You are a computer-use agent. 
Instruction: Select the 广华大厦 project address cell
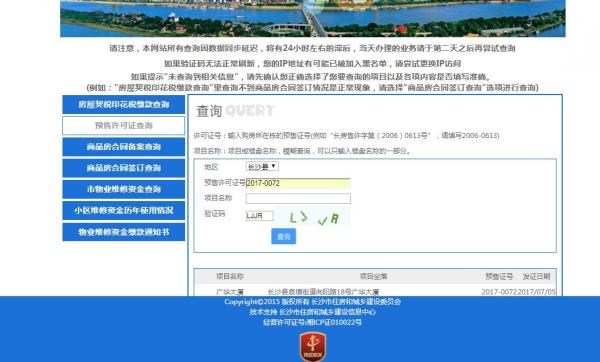323,292
